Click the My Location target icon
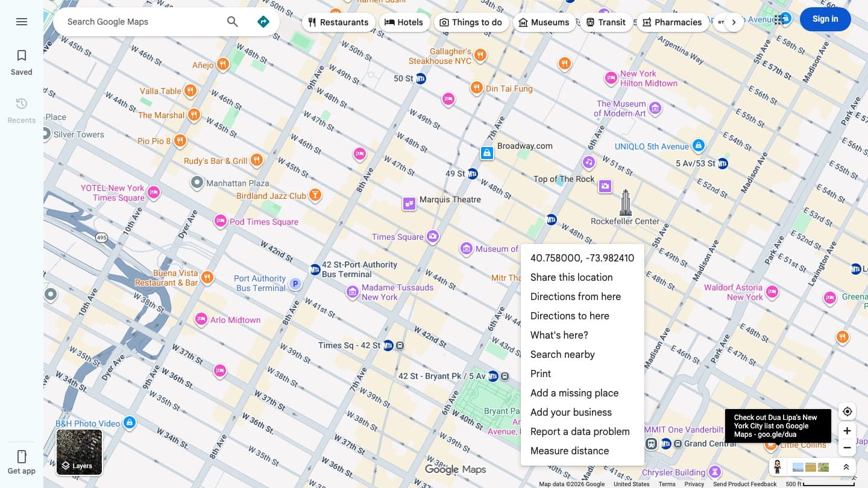The image size is (868, 488). 848,411
